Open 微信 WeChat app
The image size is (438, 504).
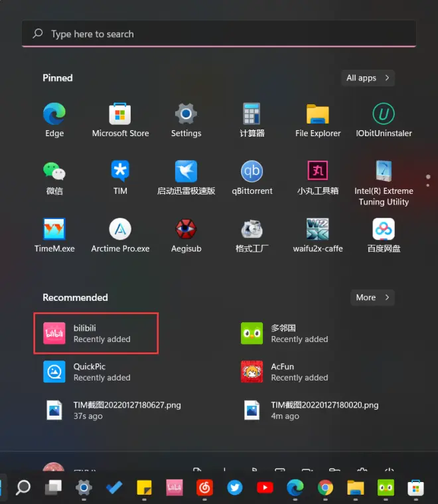coord(54,177)
